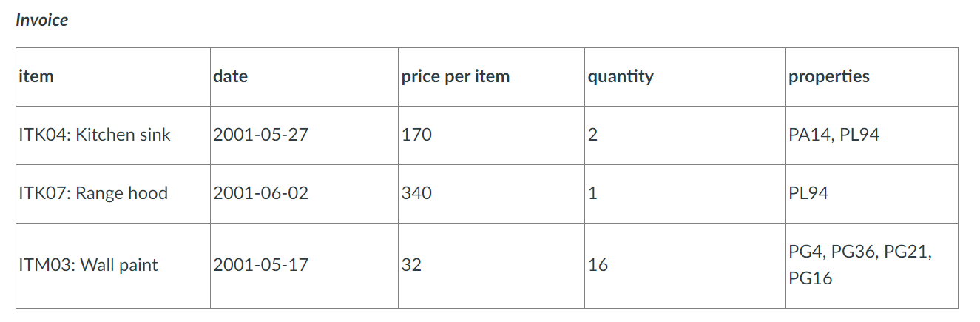Click the date 2001-05-17 cell
The image size is (980, 322).
coord(304,266)
